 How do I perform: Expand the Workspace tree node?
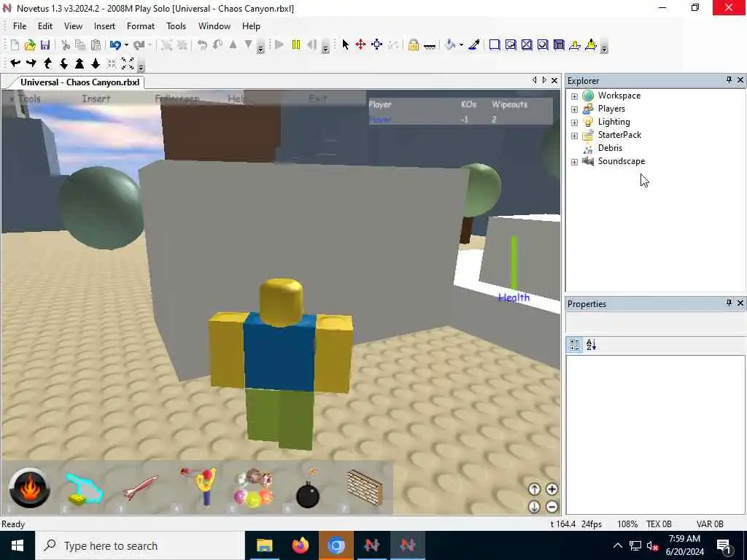[x=575, y=96]
